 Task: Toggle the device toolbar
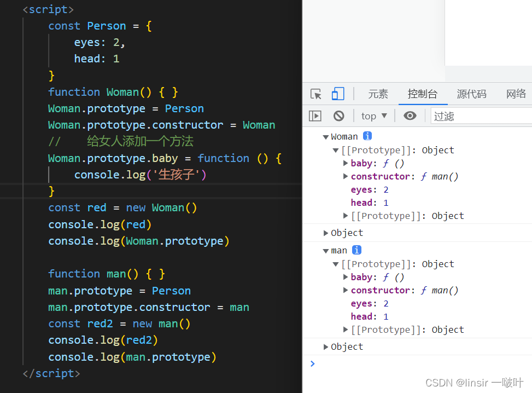pyautogui.click(x=338, y=94)
